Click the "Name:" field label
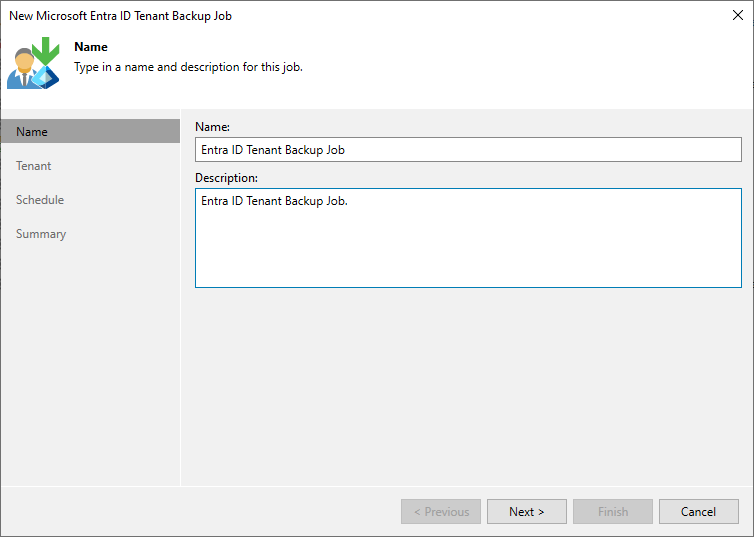The height and width of the screenshot is (537, 754). tap(212, 127)
